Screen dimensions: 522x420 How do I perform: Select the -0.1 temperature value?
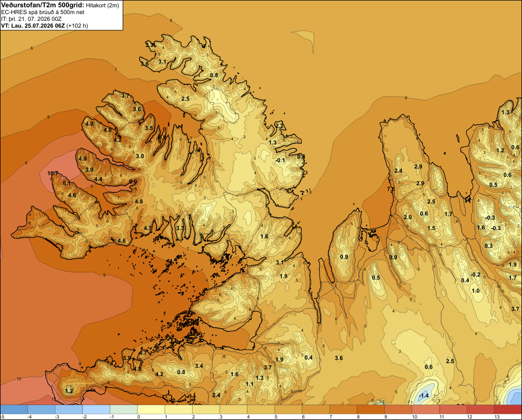280,160
